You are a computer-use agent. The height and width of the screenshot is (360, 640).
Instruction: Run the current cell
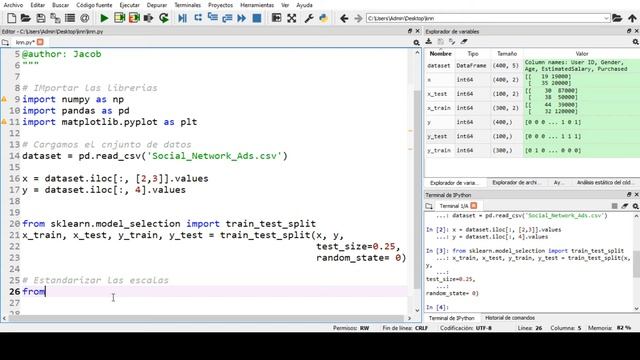click(119, 18)
